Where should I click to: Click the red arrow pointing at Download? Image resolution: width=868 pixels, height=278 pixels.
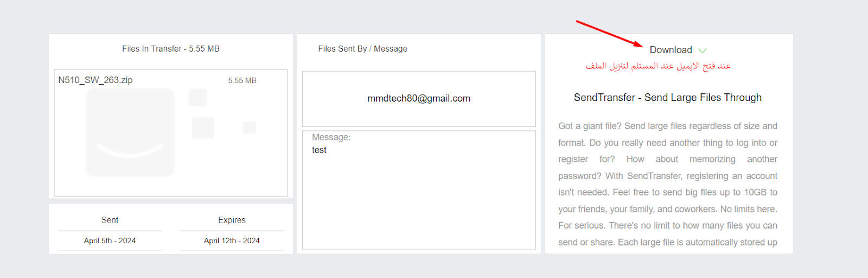[609, 34]
